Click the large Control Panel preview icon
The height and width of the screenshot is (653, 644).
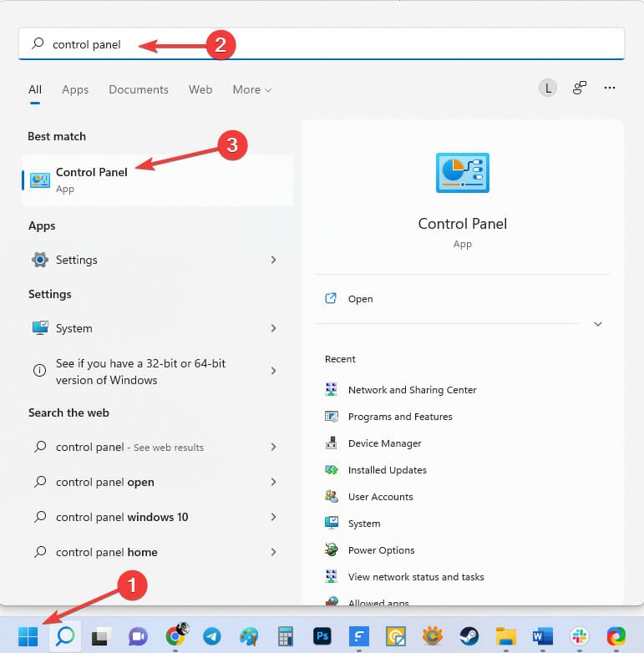463,173
